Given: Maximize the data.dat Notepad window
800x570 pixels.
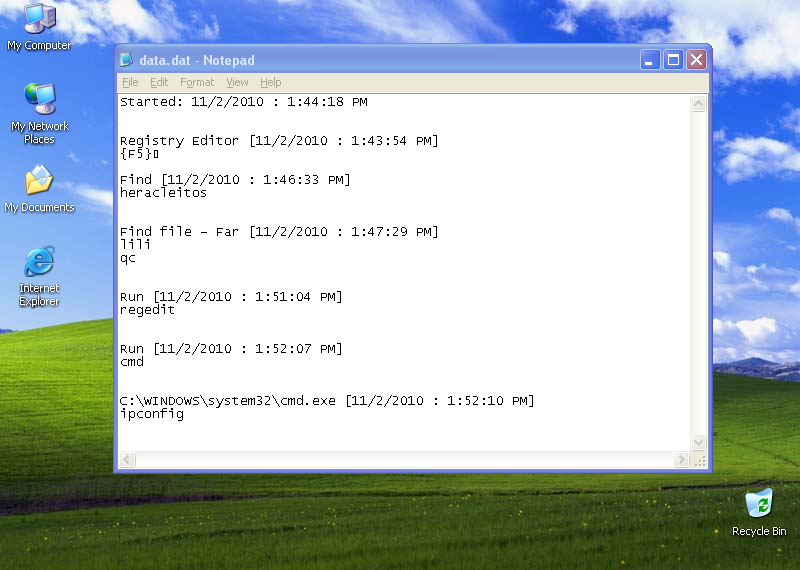Looking at the screenshot, I should (673, 60).
